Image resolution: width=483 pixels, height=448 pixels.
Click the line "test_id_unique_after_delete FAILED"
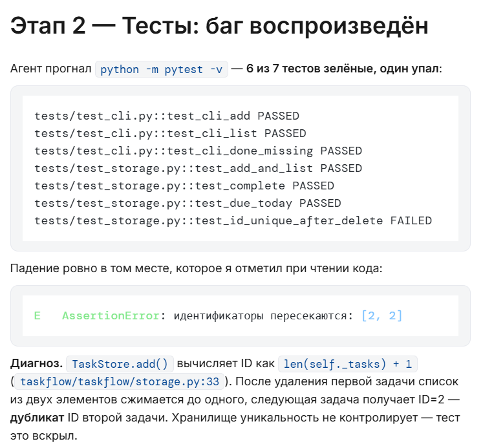click(x=233, y=220)
